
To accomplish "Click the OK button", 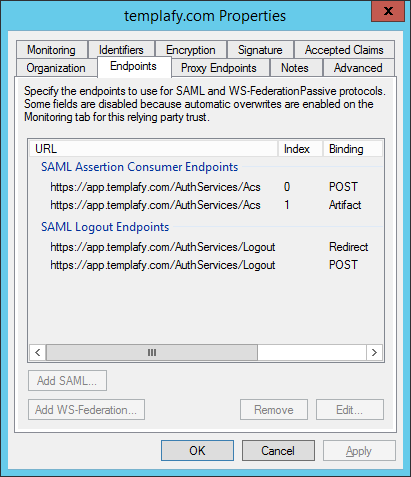I will pyautogui.click(x=197, y=451).
